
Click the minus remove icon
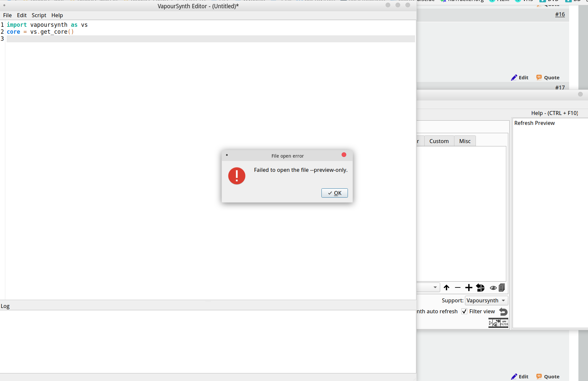coord(457,287)
